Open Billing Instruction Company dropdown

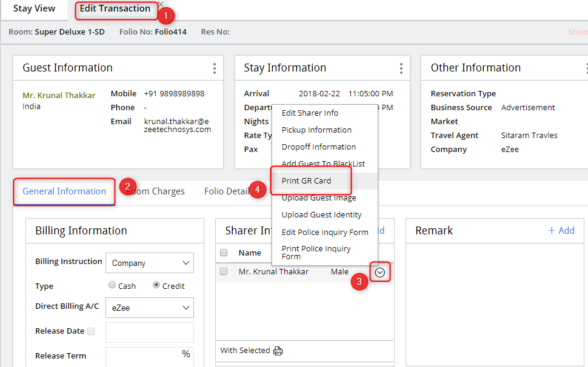point(150,263)
